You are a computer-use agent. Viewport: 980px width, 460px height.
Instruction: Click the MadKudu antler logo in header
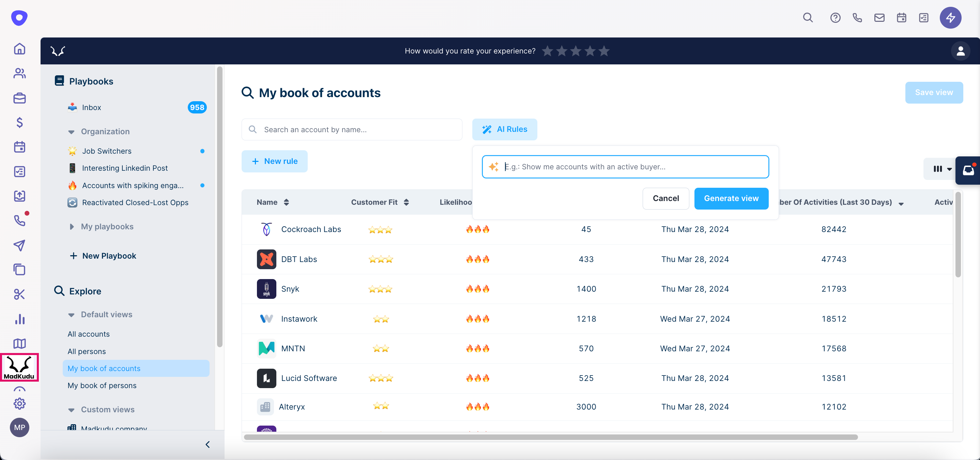[x=58, y=51]
